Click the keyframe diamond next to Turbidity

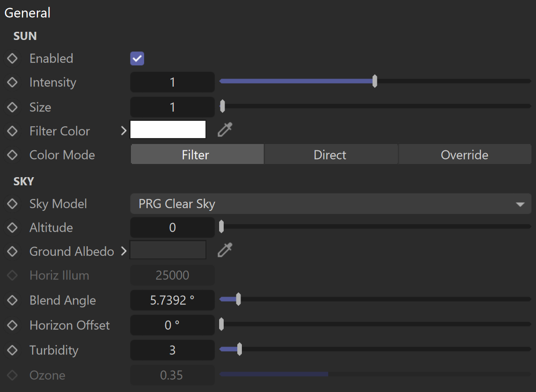tap(12, 350)
